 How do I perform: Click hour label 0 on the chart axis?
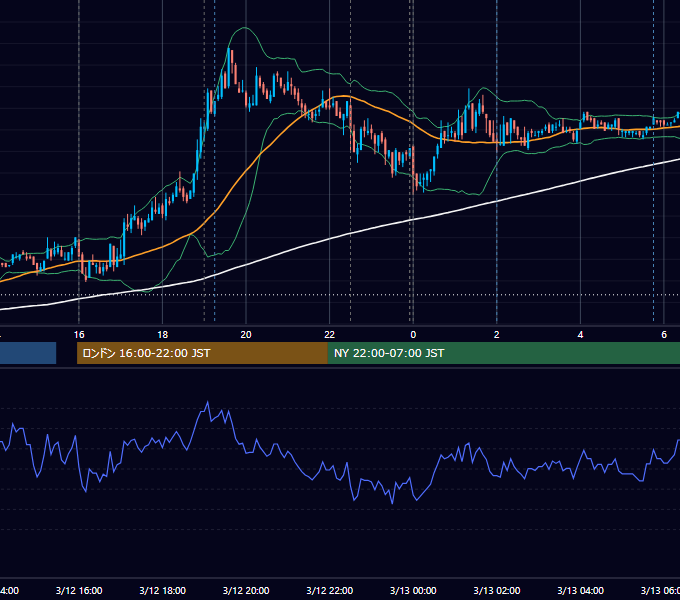pyautogui.click(x=413, y=335)
